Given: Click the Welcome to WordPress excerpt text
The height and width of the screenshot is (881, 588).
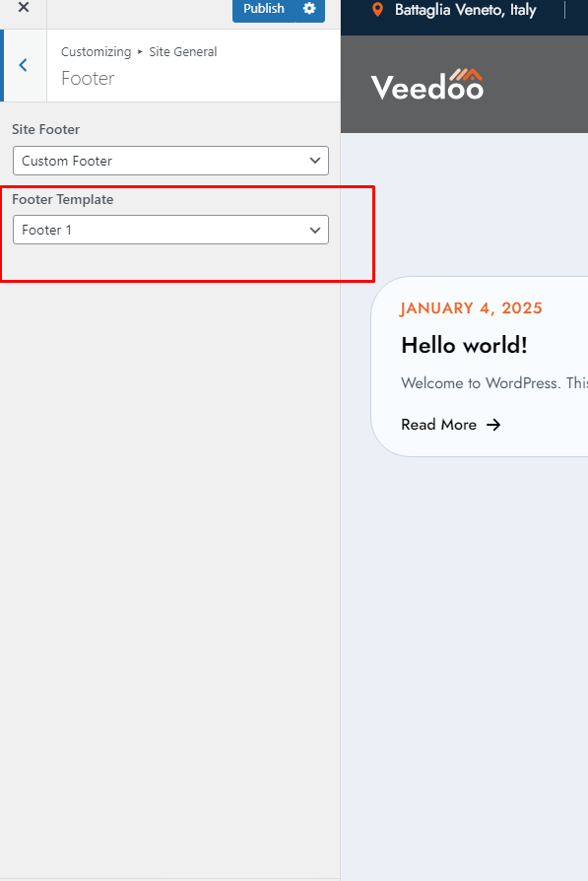Looking at the screenshot, I should click(x=494, y=383).
